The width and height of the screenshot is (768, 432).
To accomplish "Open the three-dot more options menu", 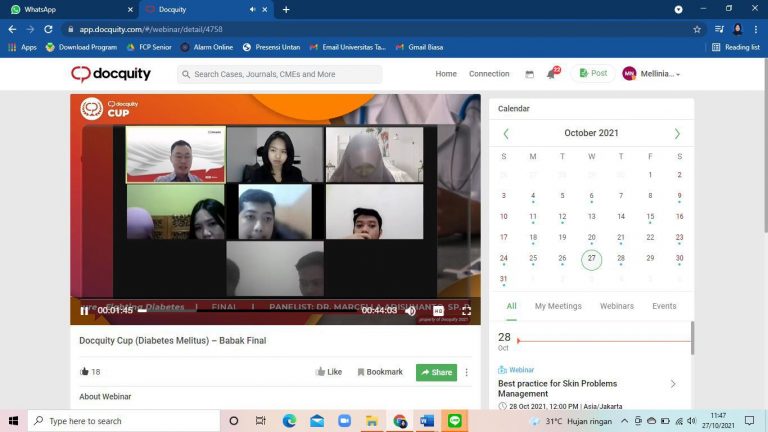I will [x=466, y=372].
